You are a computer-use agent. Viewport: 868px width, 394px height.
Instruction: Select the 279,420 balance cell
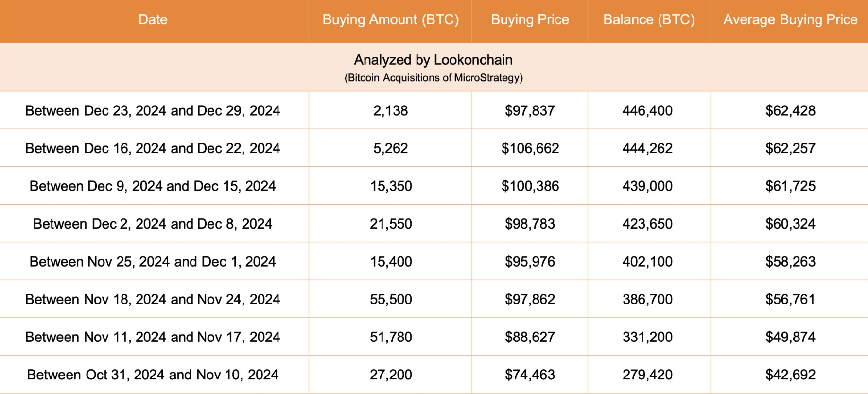click(647, 375)
